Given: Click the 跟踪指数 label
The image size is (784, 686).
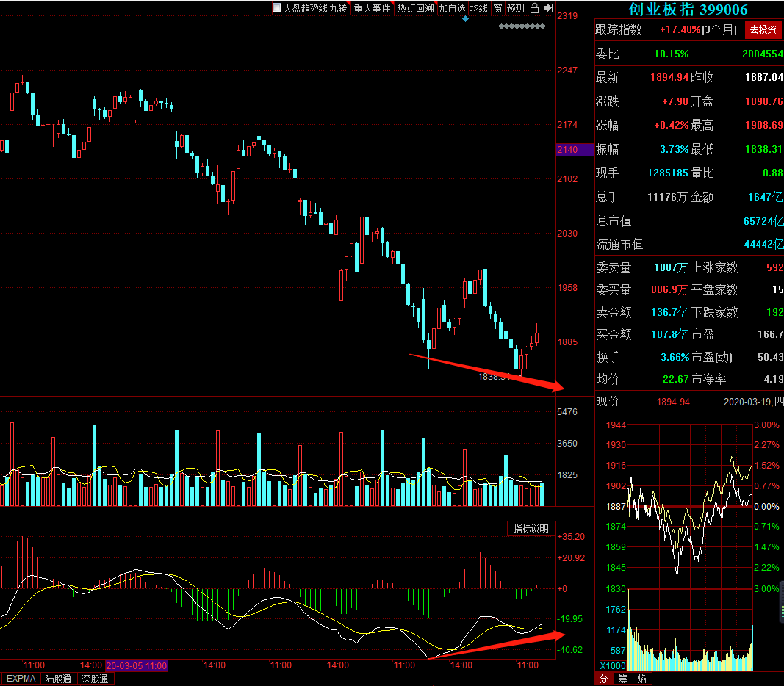Looking at the screenshot, I should pos(619,29).
